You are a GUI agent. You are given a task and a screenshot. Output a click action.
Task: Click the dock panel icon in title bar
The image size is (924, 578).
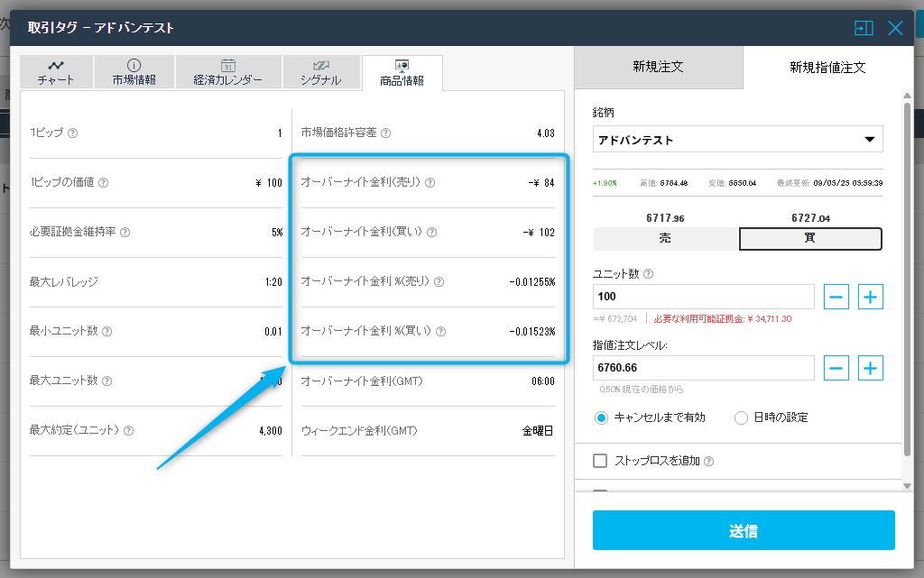864,28
